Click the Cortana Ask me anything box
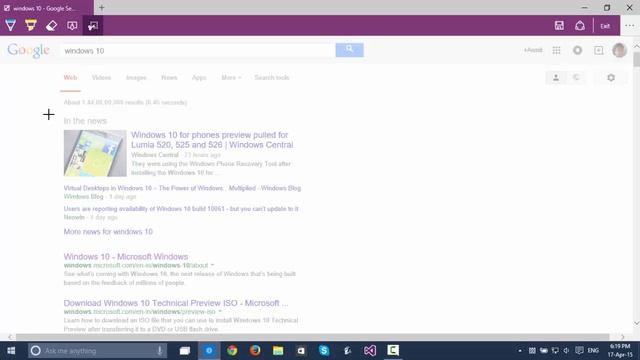Screen dimensions: 640x360 97,351
